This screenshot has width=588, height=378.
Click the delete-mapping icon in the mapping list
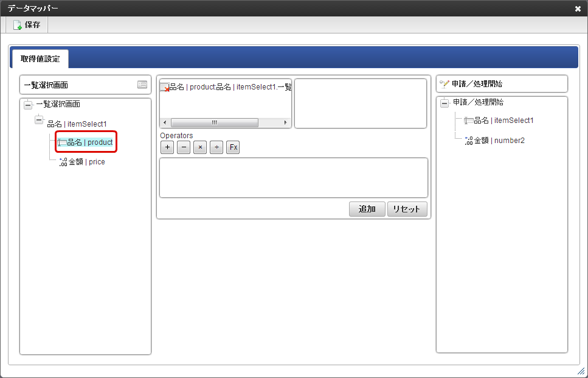(x=165, y=88)
